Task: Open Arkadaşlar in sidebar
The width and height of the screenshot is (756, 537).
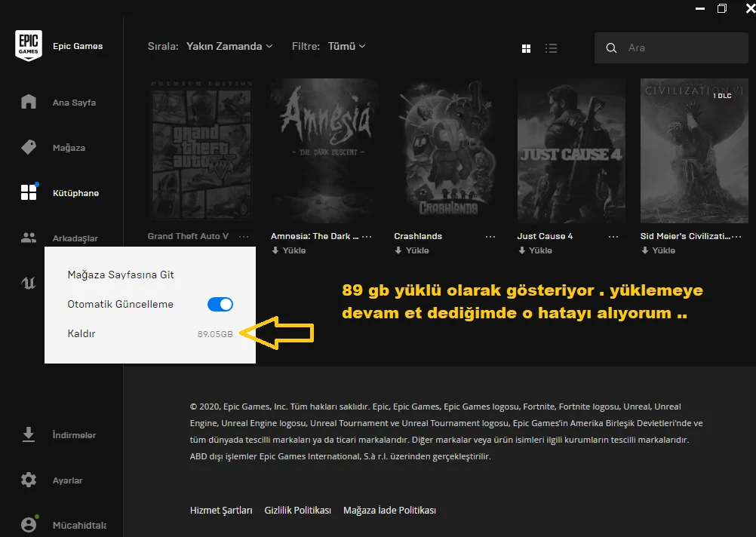Action: 75,238
